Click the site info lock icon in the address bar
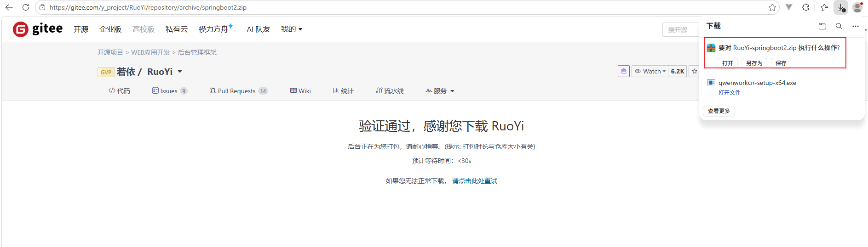Viewport: 868px width, 247px height. [x=42, y=7]
